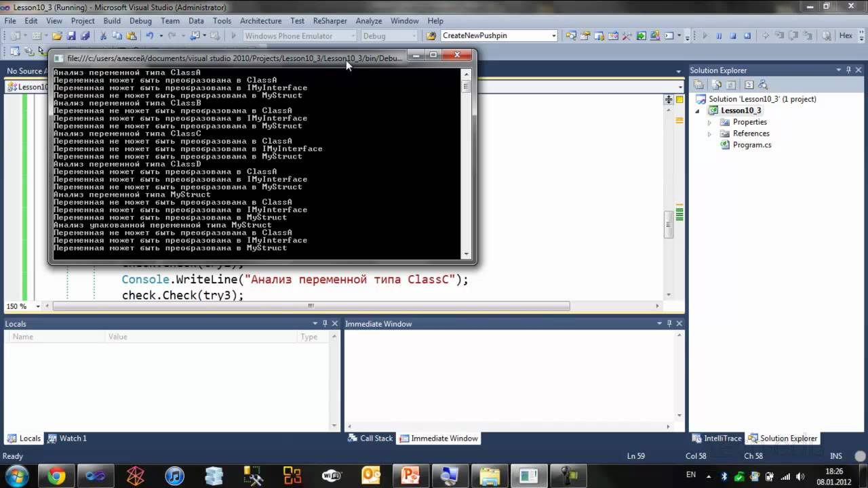
Task: Click the code editor horizontal scrollbar
Action: [312, 306]
